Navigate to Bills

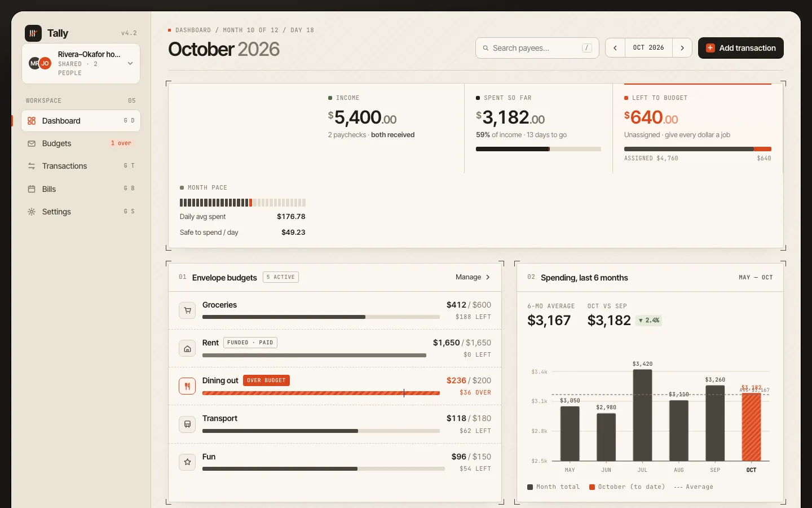coord(81,189)
